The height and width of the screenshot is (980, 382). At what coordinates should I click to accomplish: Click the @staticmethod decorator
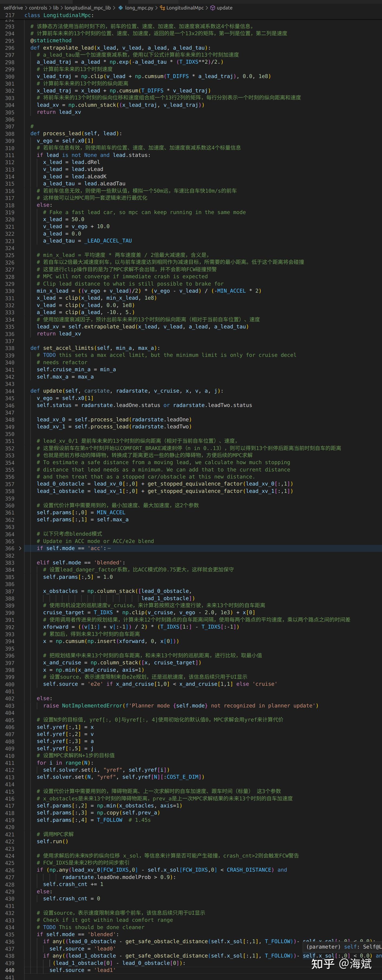point(51,41)
